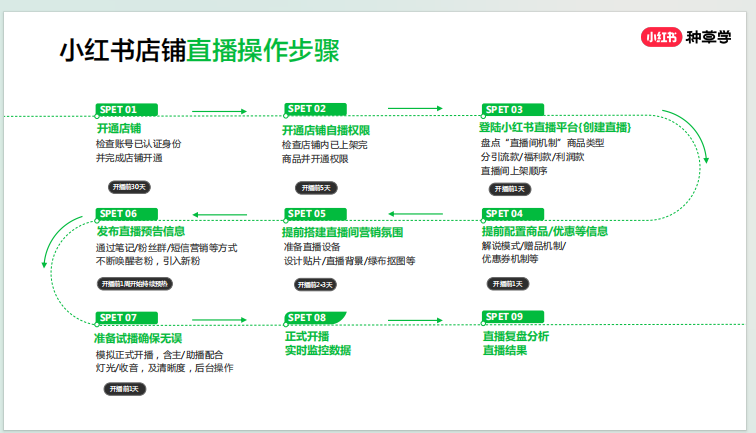Screen dimensions: 756x433
Task: Click the line 分引流款/福利款/利润款
Action: (x=532, y=157)
